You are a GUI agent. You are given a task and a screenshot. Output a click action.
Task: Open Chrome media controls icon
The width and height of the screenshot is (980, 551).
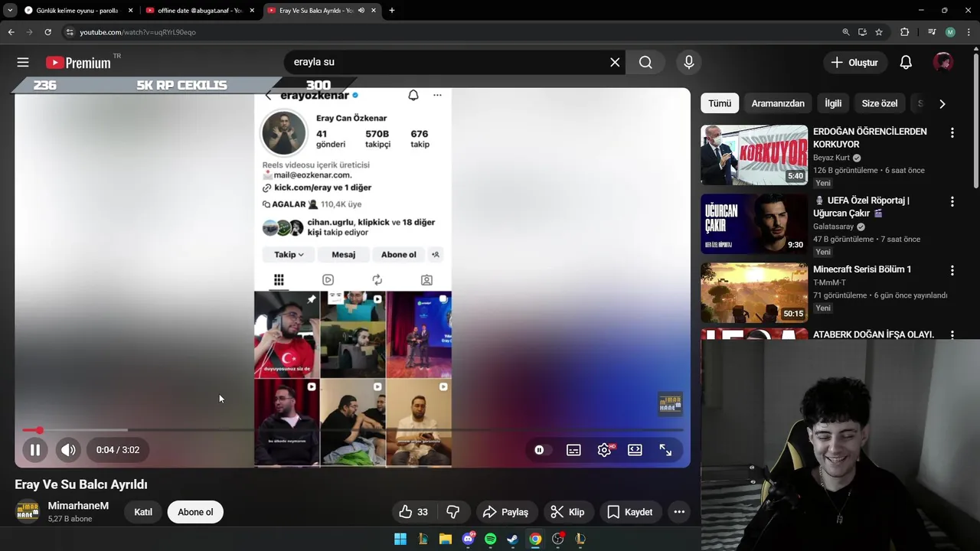coord(931,32)
